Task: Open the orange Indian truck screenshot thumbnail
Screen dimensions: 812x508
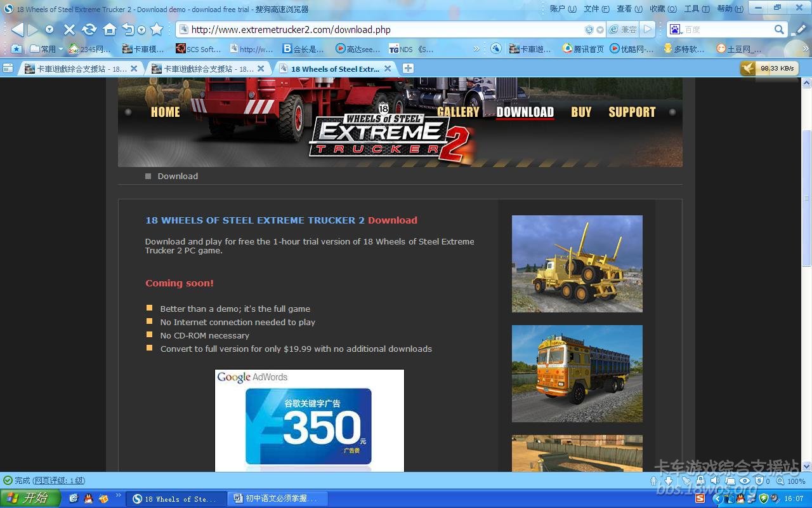Action: [577, 373]
